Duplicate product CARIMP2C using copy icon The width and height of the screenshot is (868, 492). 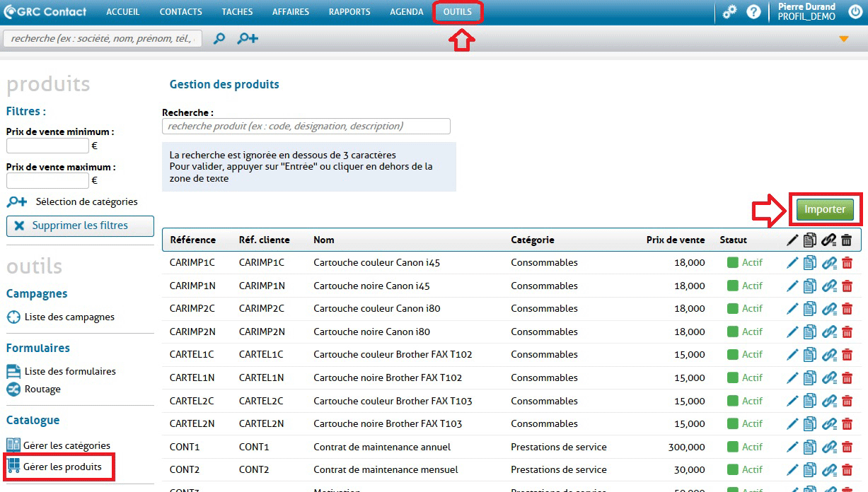(x=810, y=309)
